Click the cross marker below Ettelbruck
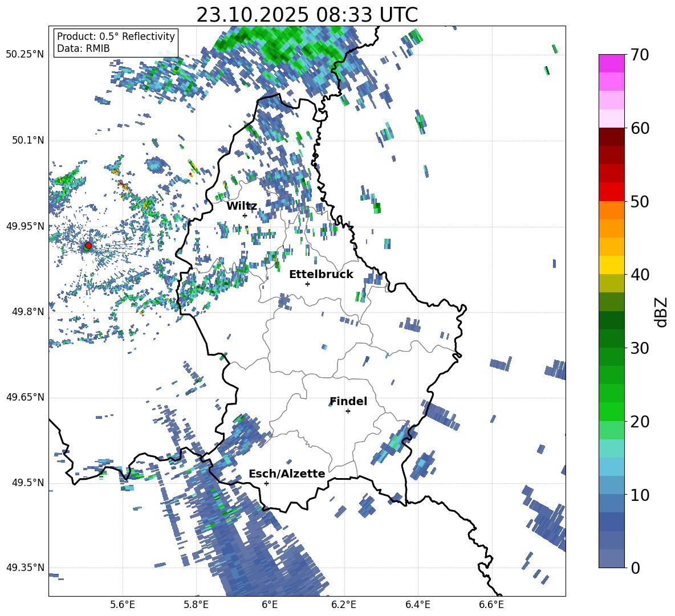 click(x=307, y=284)
